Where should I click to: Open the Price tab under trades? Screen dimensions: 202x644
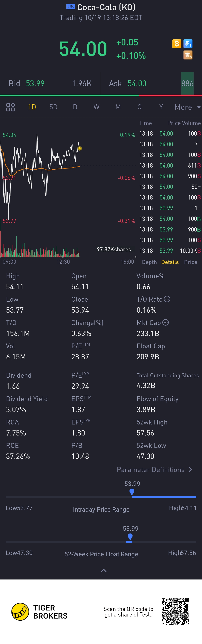(191, 262)
